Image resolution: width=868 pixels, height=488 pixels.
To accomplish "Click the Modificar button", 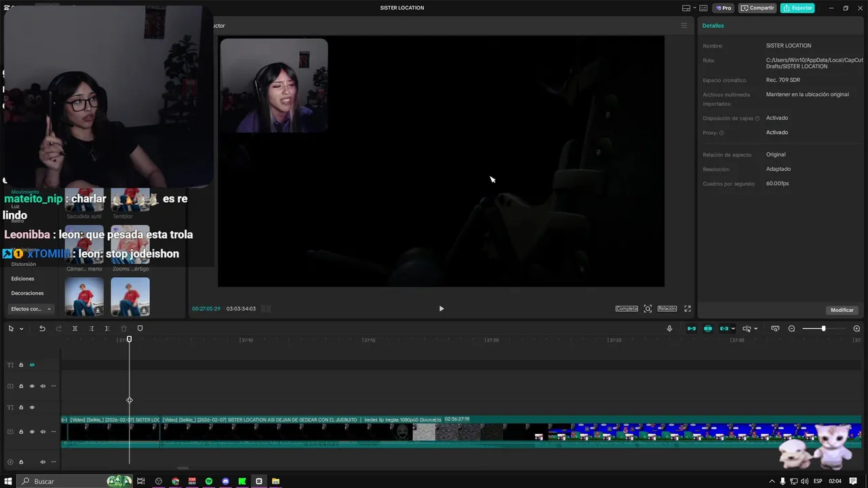I will point(842,310).
